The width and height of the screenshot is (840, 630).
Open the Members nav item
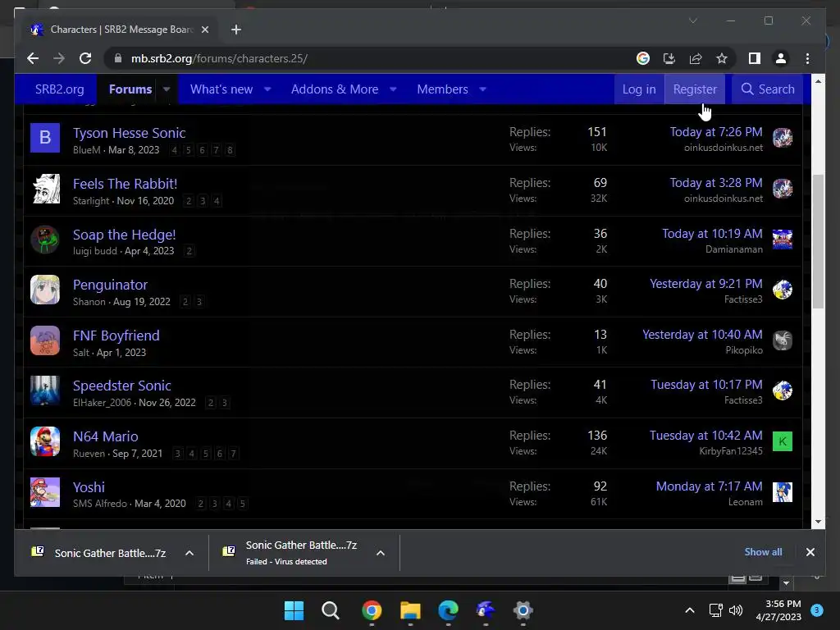[x=442, y=89]
